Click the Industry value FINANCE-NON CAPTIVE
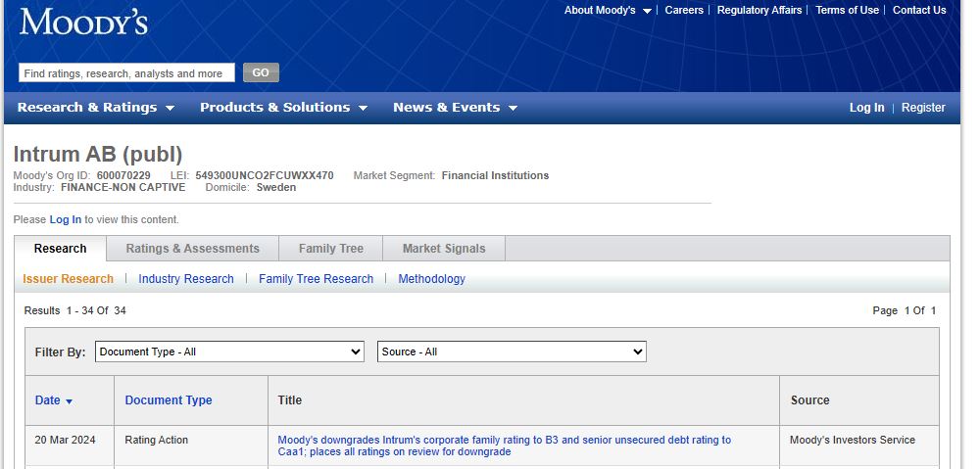 (123, 187)
